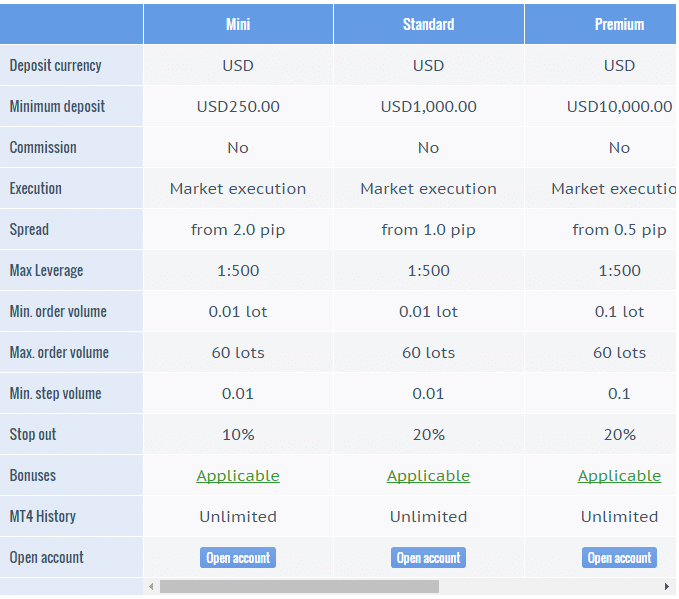Follow the Applicable bonuses link for Premium
Viewport: 679px width, 599px height.
619,476
